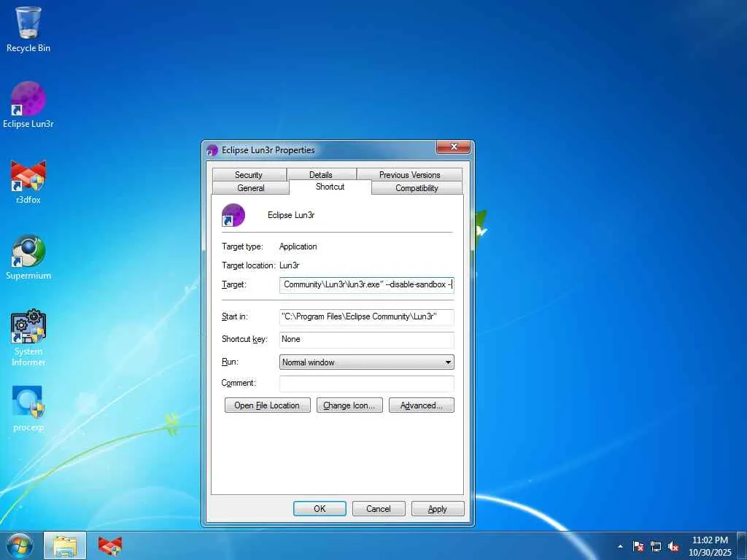Open the taskbar clock showing 11:02 PM

tap(710, 546)
